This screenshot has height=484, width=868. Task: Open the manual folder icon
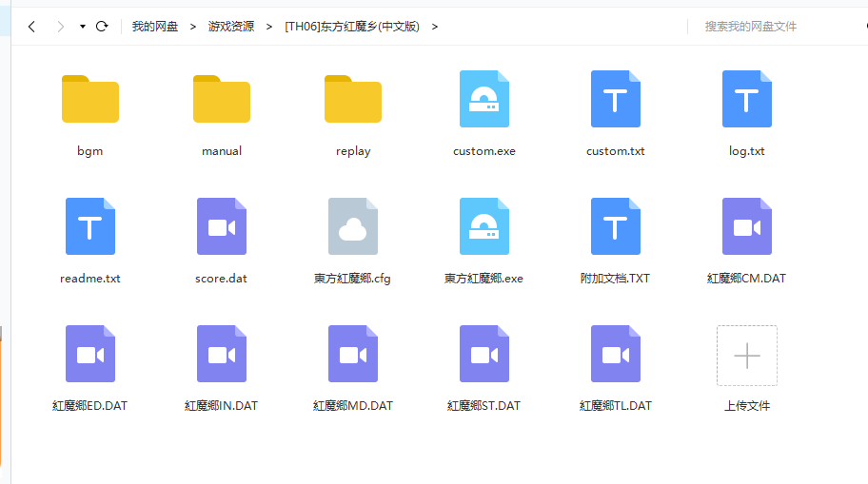(x=222, y=99)
